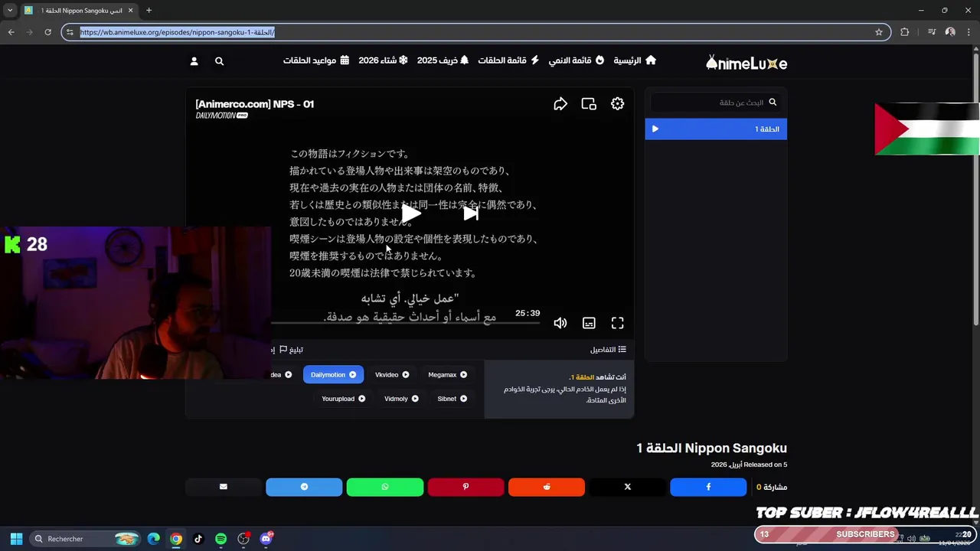Switch to the Megamax server

point(448,375)
